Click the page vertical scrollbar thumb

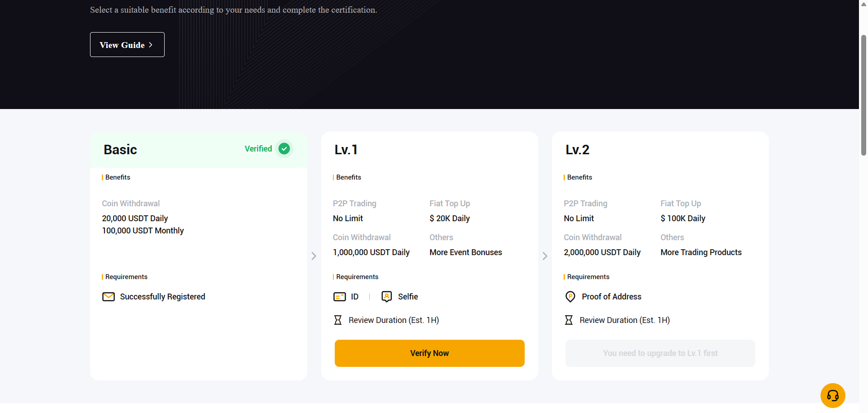[x=863, y=95]
